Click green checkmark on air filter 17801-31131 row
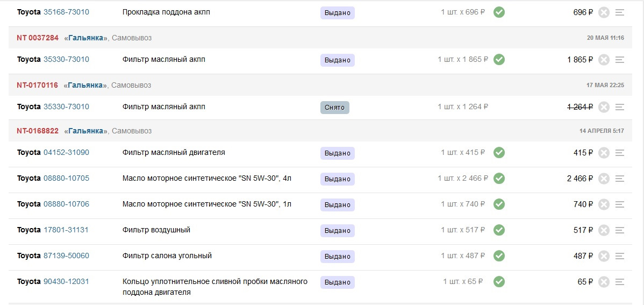The image size is (644, 305). coord(499,230)
